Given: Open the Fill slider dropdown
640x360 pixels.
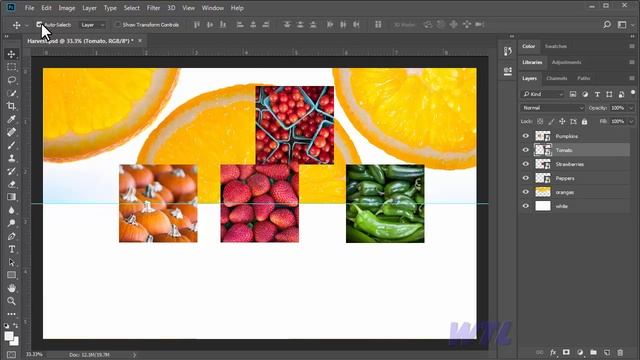Looking at the screenshot, I should tap(631, 122).
